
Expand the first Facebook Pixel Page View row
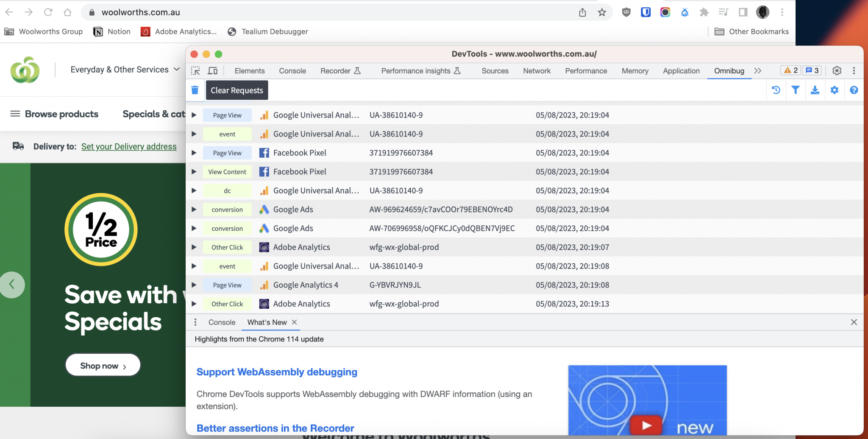pos(194,153)
